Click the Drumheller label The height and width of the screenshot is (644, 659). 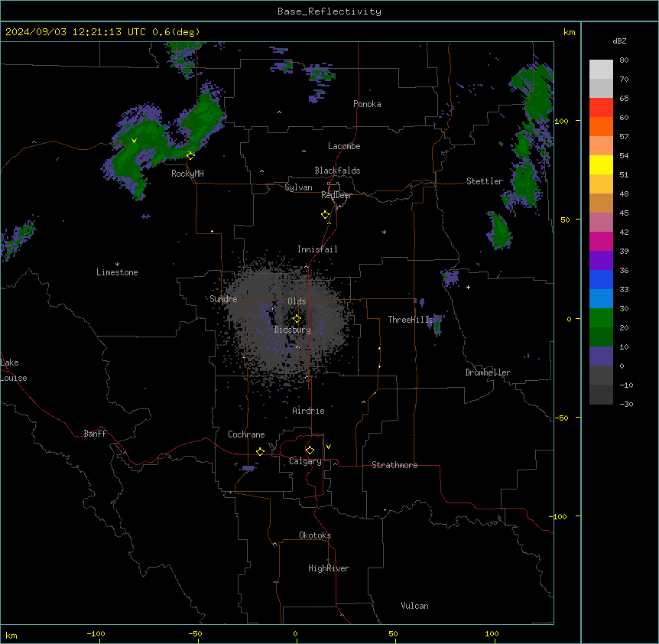pos(488,372)
